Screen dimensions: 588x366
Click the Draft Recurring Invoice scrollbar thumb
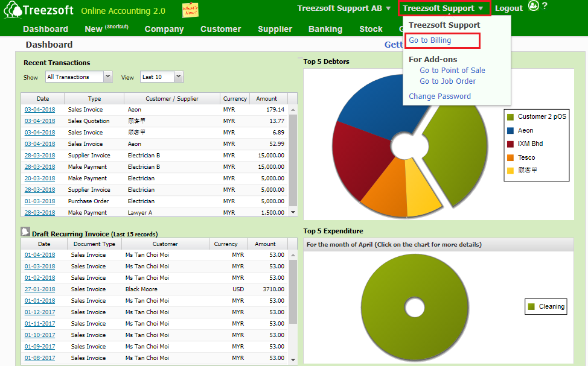pos(293,291)
